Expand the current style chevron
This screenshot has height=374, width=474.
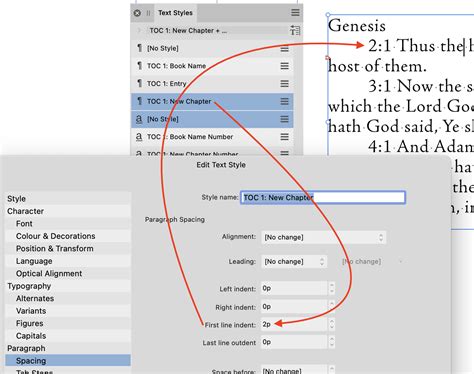click(139, 30)
